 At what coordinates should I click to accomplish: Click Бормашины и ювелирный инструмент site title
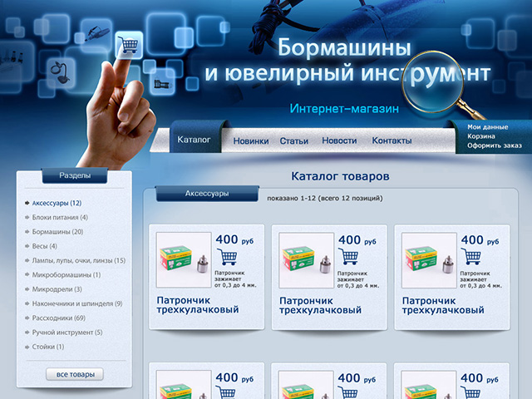pyautogui.click(x=347, y=61)
